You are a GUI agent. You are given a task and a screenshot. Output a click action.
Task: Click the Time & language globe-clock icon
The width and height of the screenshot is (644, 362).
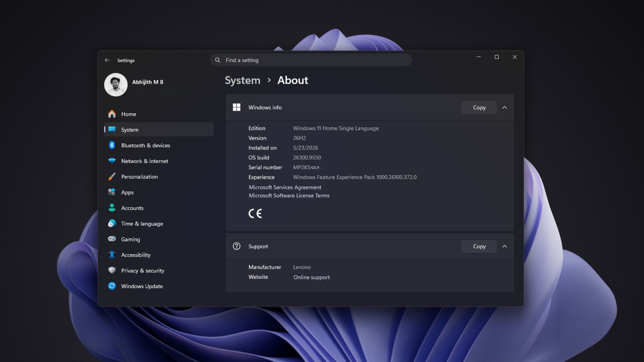112,223
